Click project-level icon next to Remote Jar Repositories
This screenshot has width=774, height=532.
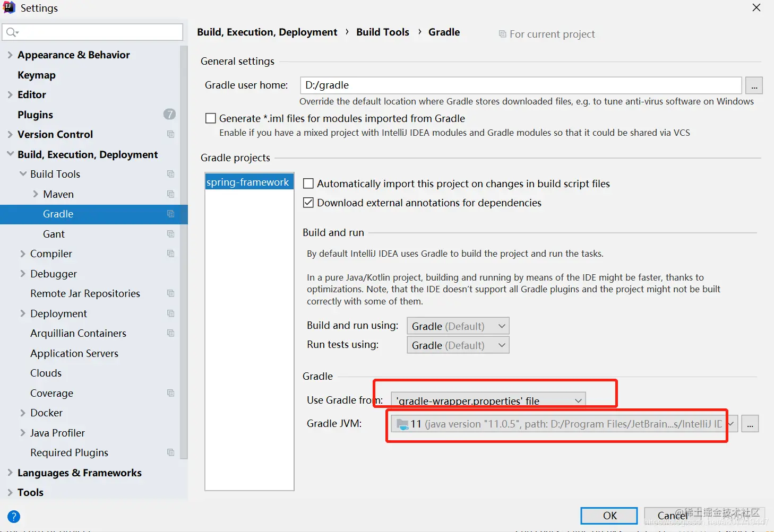170,293
